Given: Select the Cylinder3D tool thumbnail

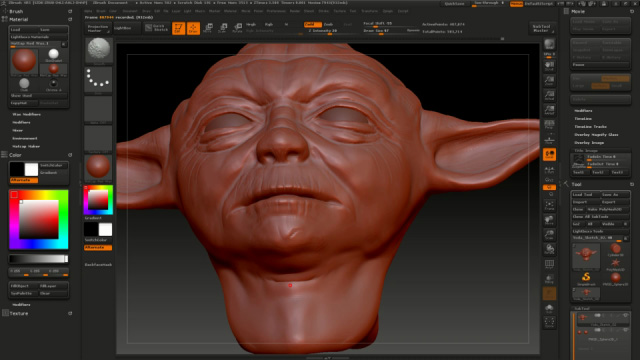Looking at the screenshot, I should (x=616, y=250).
